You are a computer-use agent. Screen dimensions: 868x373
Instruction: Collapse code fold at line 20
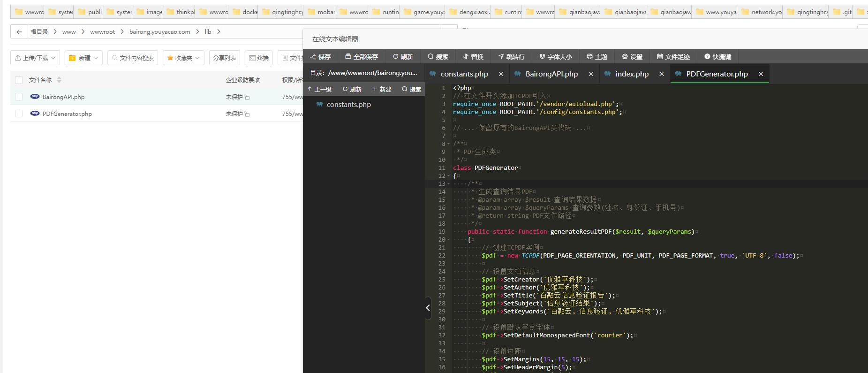(449, 240)
